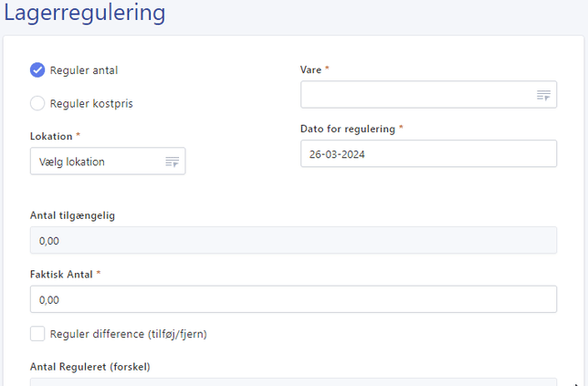Click the Reguler difference (tilføj/fjern) label text
Screen dimensions: 588x386
(x=128, y=334)
